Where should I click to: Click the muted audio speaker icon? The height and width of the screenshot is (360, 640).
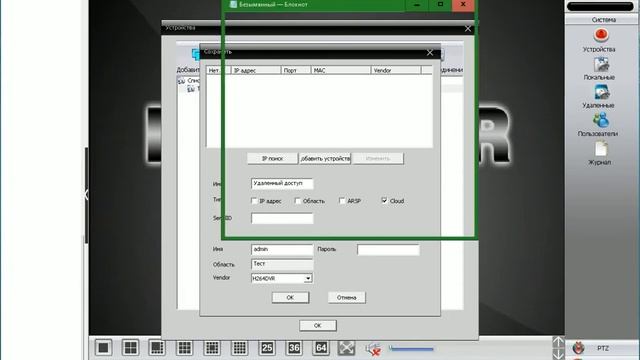(373, 349)
